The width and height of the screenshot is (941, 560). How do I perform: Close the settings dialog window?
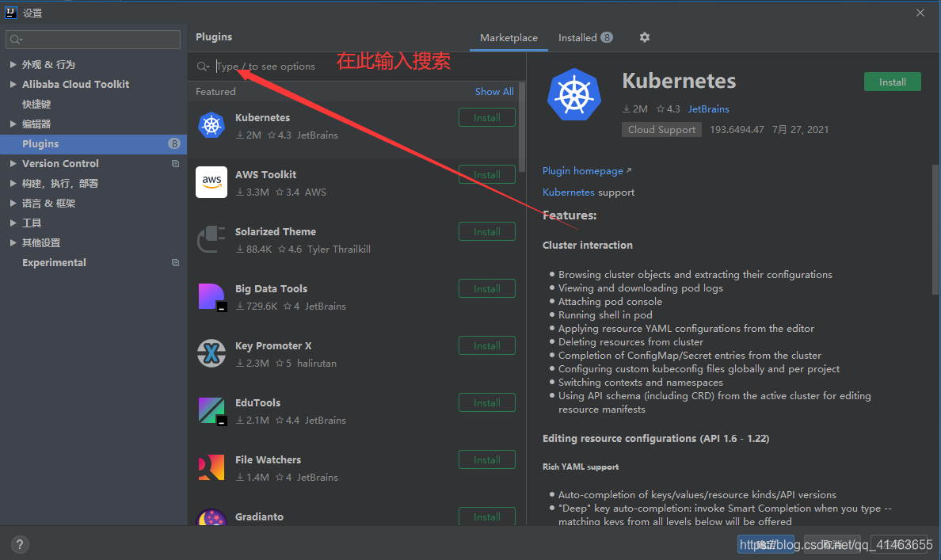point(920,13)
